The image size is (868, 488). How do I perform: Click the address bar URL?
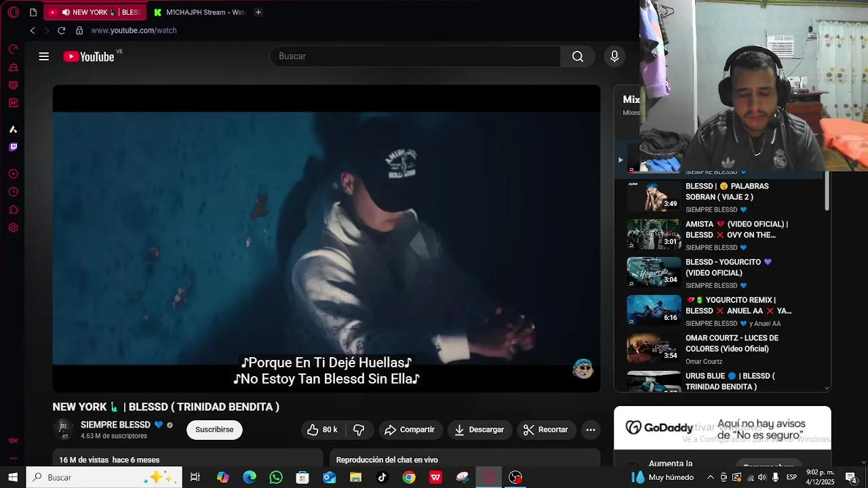pos(134,30)
